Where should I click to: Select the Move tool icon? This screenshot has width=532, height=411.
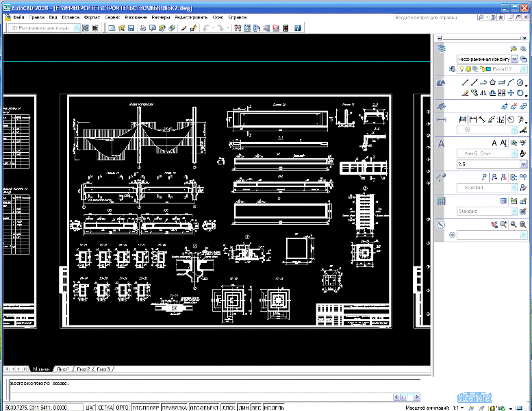coord(511,92)
